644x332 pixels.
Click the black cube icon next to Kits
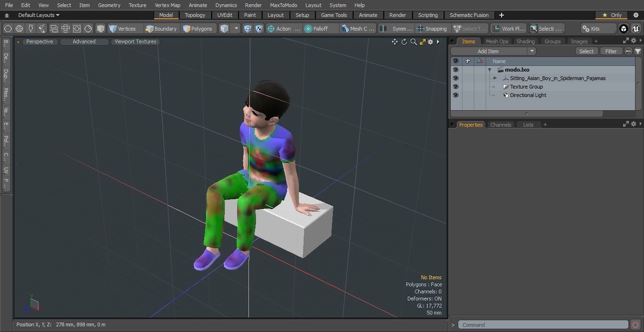click(623, 29)
